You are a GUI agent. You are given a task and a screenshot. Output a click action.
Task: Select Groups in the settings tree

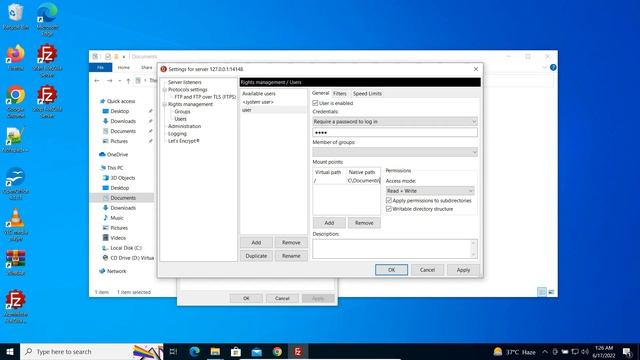(182, 111)
